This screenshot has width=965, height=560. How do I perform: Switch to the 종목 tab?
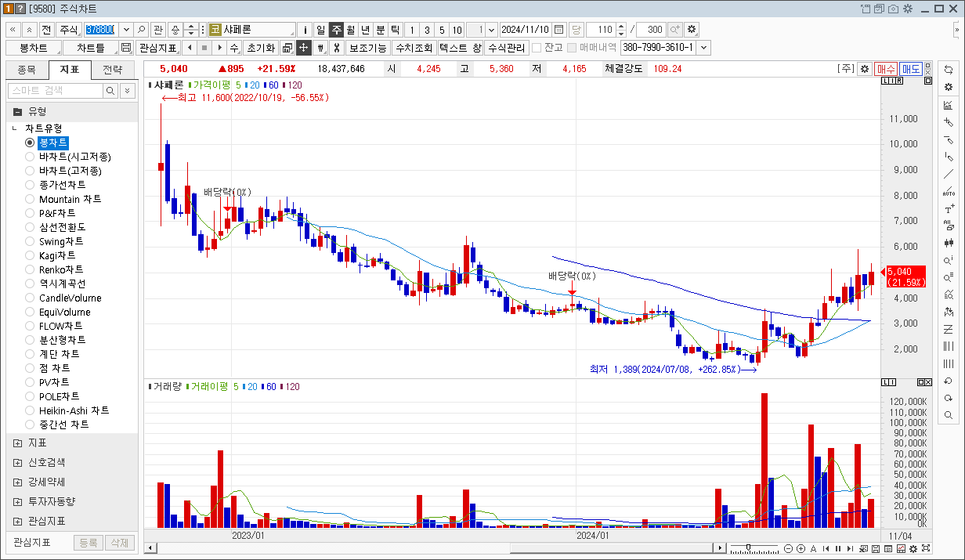(27, 70)
